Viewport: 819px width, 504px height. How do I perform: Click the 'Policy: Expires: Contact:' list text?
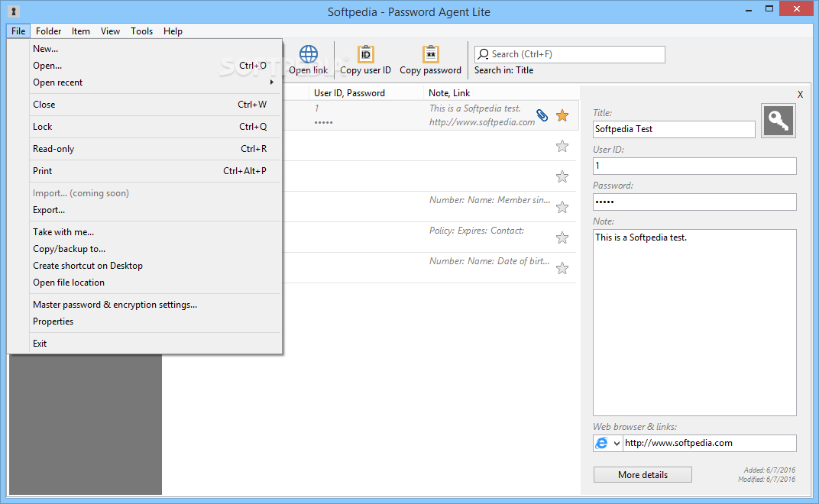[x=477, y=231]
